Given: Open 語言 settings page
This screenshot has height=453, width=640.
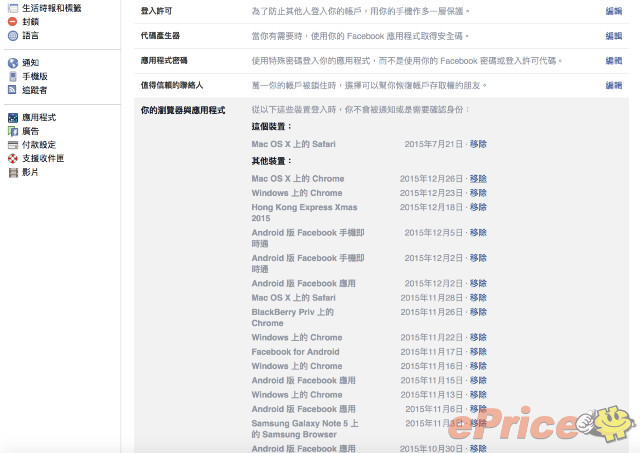Looking at the screenshot, I should pyautogui.click(x=31, y=36).
